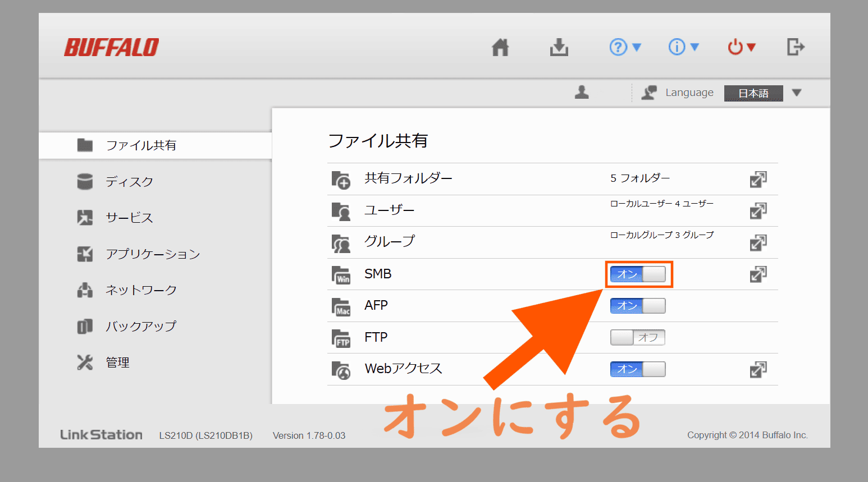
Task: Open the help dropdown menu
Action: click(x=625, y=47)
